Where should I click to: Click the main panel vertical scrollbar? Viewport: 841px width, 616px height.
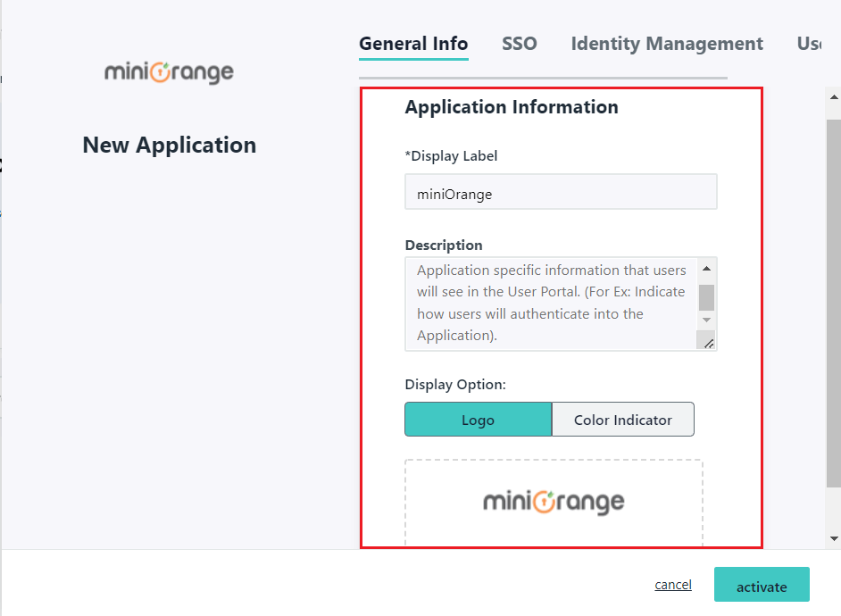834,303
